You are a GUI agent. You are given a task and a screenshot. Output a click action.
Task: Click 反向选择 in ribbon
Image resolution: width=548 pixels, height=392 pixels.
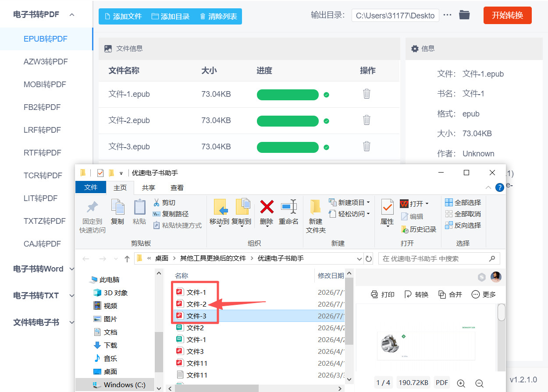pyautogui.click(x=463, y=225)
